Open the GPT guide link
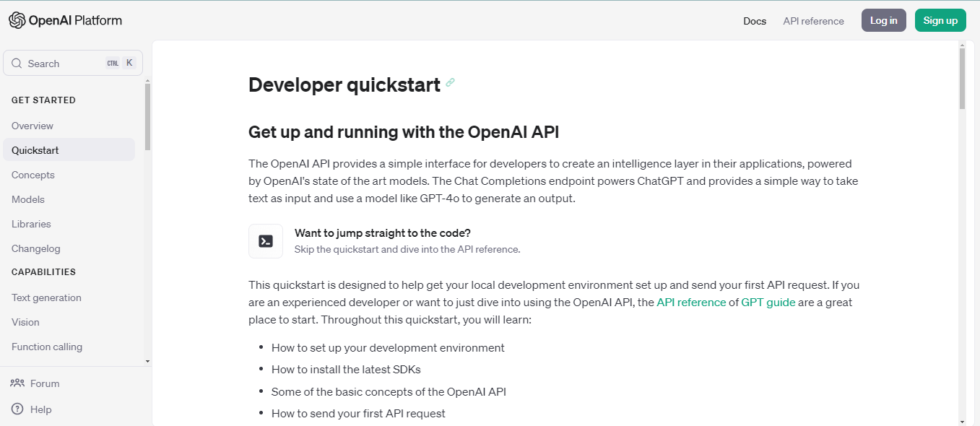Viewport: 980px width, 426px height. point(768,302)
